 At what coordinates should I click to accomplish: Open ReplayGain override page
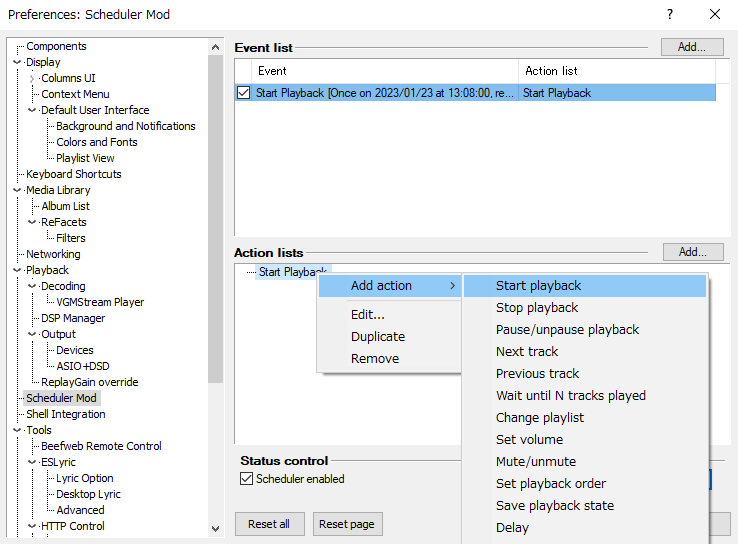[x=89, y=382]
